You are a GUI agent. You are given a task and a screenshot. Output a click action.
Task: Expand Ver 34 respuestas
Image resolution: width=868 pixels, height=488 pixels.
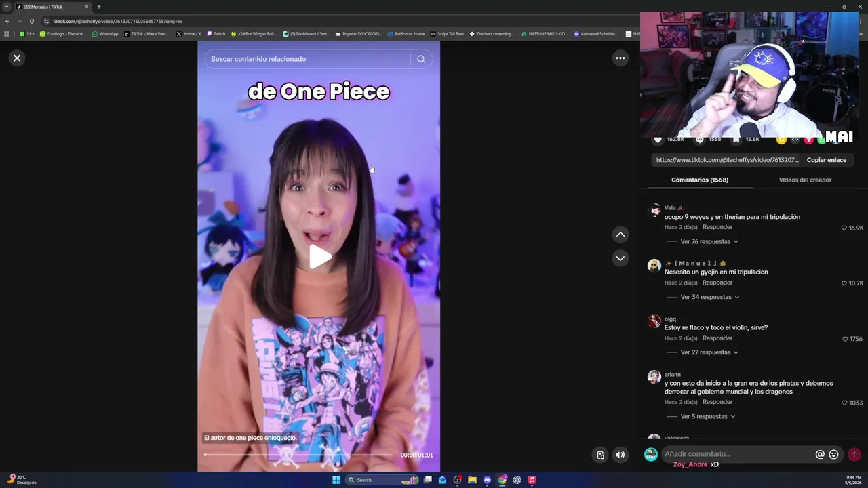tap(710, 297)
